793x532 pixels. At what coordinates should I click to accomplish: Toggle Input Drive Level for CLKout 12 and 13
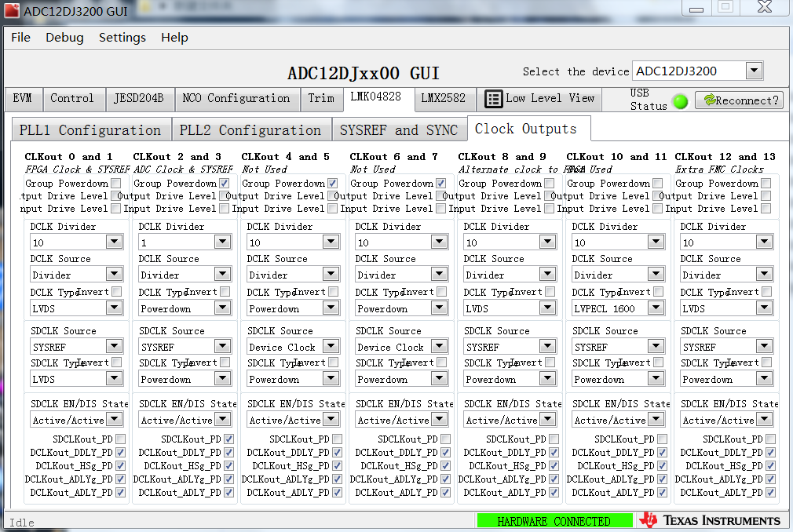point(766,208)
